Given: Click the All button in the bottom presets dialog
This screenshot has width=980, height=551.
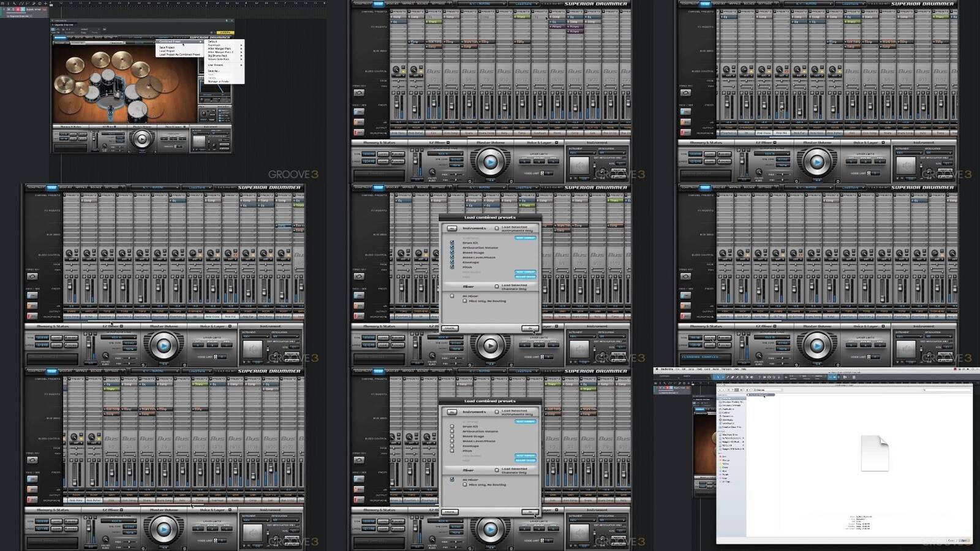Looking at the screenshot, I should (452, 412).
